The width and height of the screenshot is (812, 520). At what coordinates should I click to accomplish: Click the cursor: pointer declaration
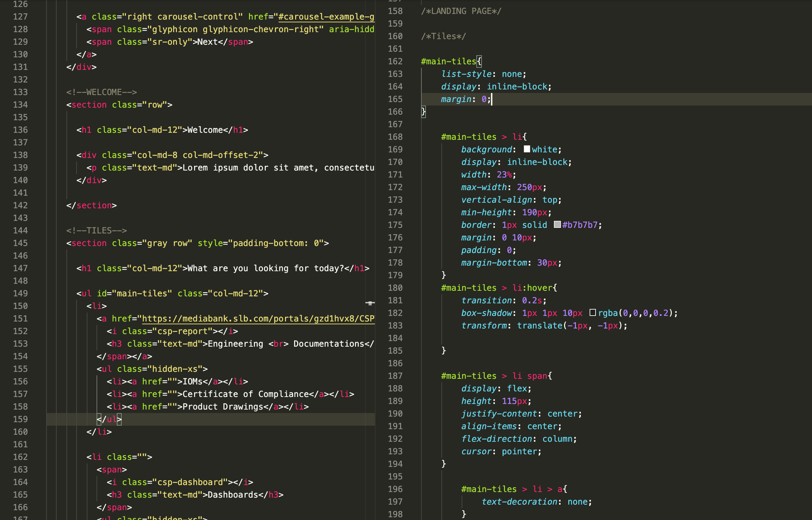[501, 452]
